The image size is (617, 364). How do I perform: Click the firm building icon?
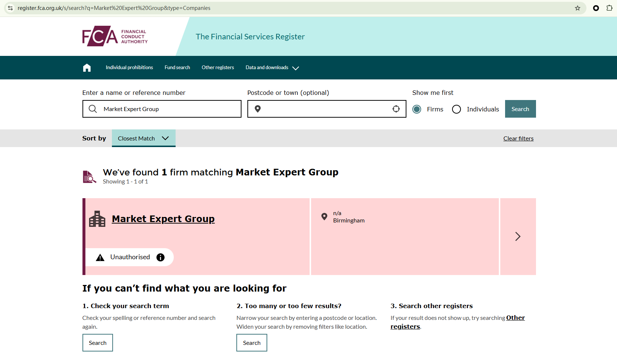(x=97, y=219)
